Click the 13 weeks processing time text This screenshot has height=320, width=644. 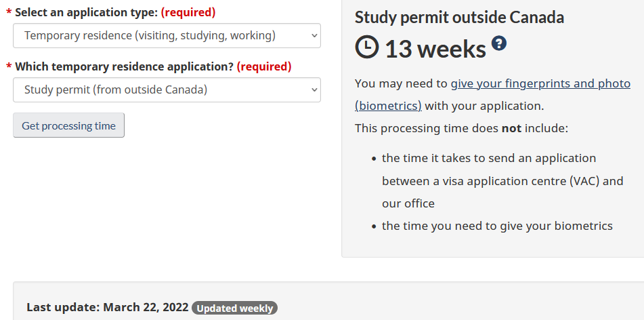point(435,49)
